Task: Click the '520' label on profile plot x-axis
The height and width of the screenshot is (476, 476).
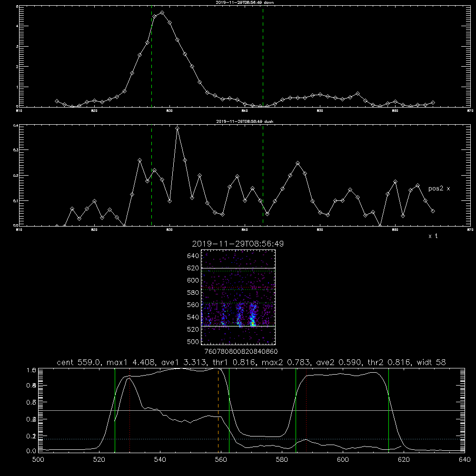Action: 99,460
